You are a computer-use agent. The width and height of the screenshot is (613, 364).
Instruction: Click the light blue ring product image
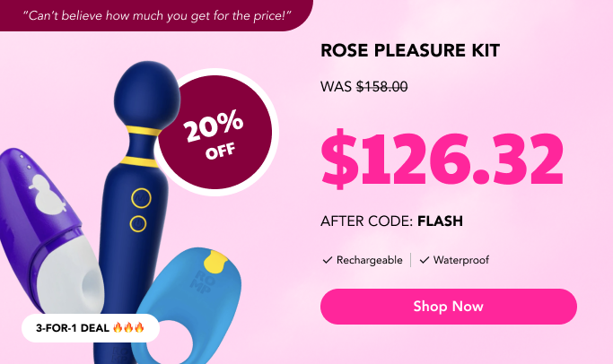(x=188, y=305)
